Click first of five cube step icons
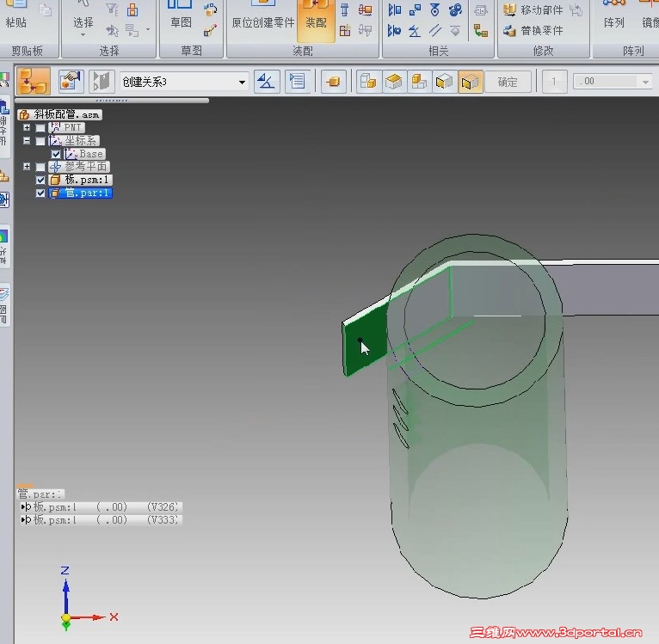Viewport: 659px width, 644px height. pyautogui.click(x=368, y=81)
